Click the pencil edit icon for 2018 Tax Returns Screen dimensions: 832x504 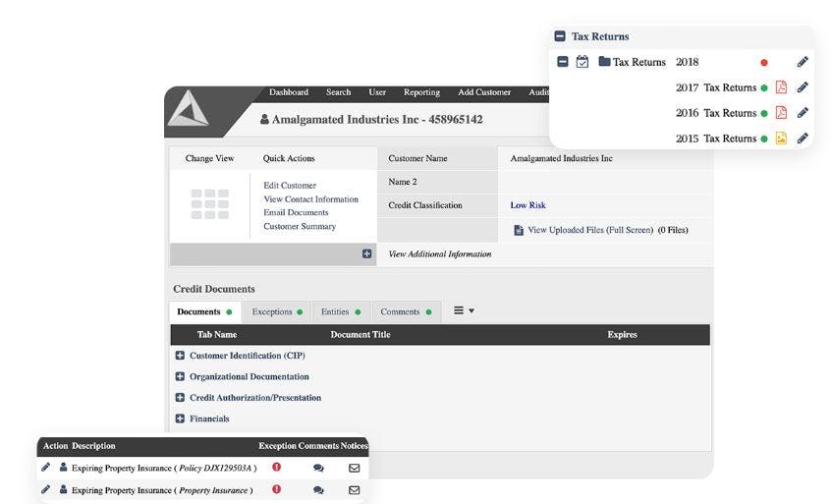(x=803, y=62)
